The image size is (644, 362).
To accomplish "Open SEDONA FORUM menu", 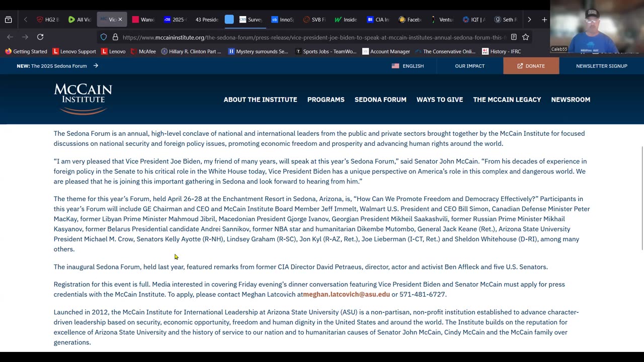I will pyautogui.click(x=380, y=100).
